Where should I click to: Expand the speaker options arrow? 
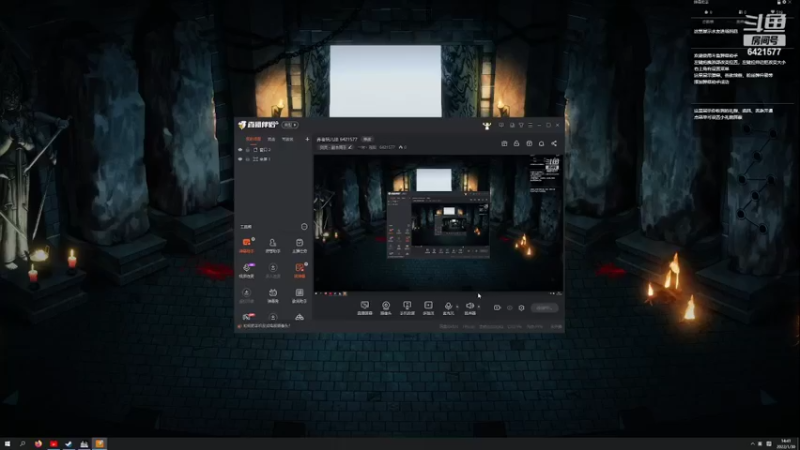click(x=479, y=307)
